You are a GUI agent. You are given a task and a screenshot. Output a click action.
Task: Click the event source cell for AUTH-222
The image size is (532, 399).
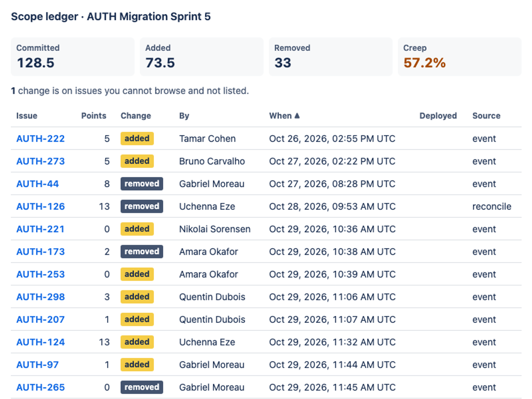click(x=484, y=139)
